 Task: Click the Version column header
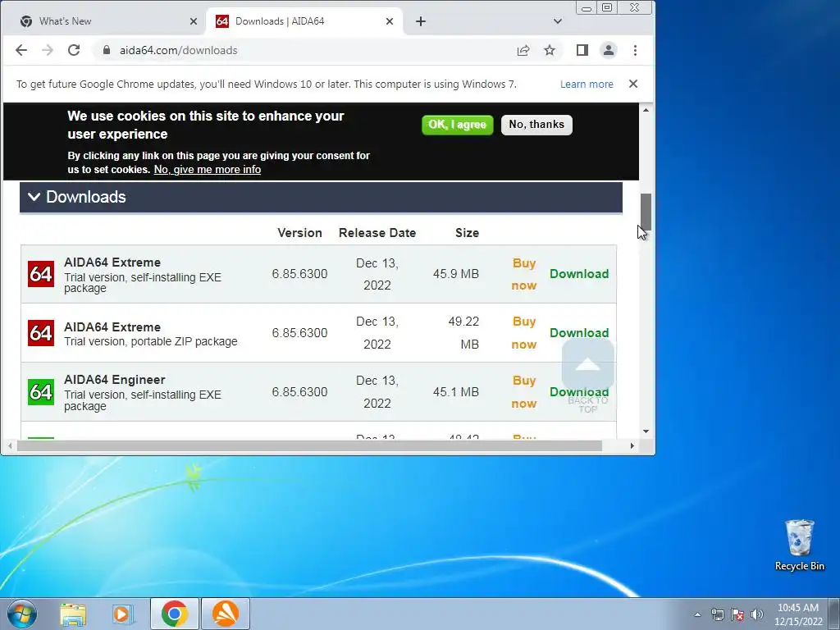(299, 233)
